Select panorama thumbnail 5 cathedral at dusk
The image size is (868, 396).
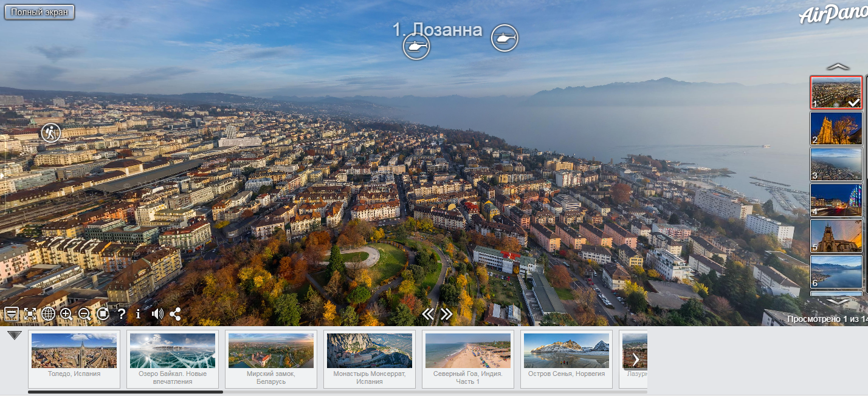click(836, 236)
